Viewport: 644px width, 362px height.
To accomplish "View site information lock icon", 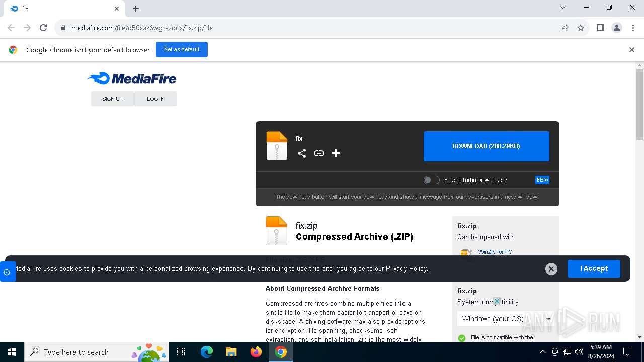I will tap(63, 28).
